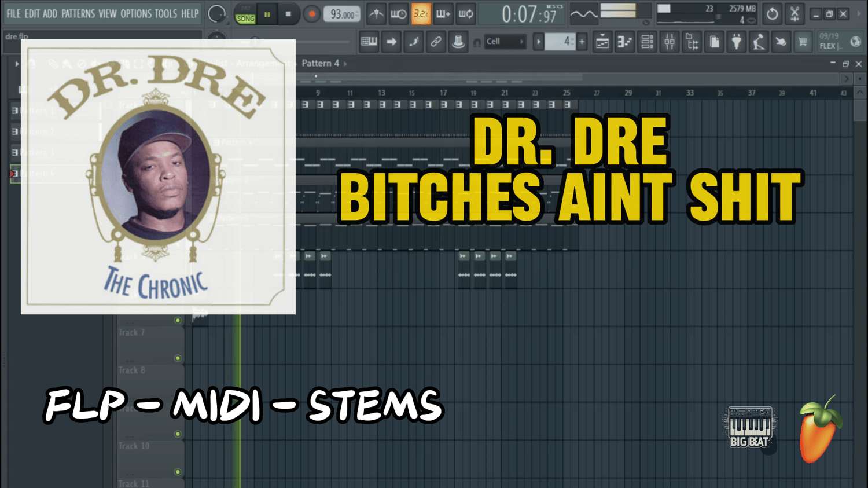Expand arrow after Pattern 4 breadcrumb
The image size is (868, 488).
click(345, 64)
